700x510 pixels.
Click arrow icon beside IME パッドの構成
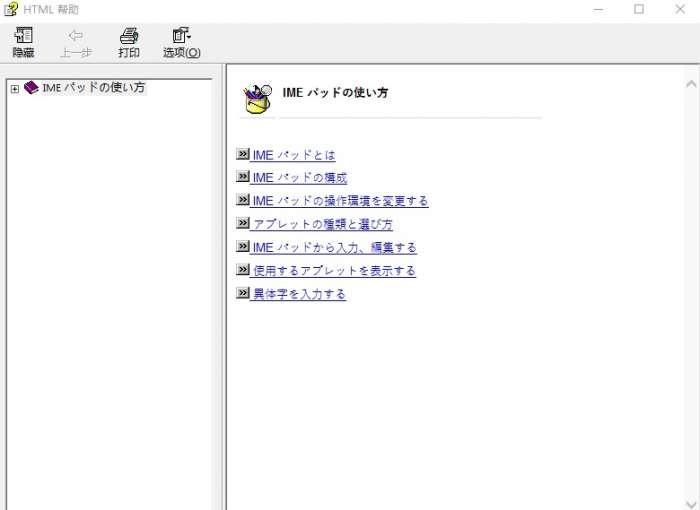click(242, 176)
